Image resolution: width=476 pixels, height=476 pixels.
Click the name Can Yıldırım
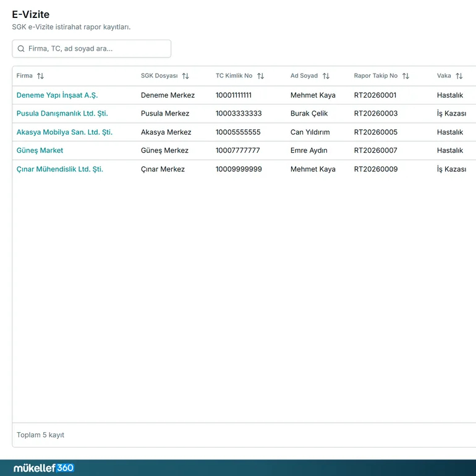tap(310, 132)
